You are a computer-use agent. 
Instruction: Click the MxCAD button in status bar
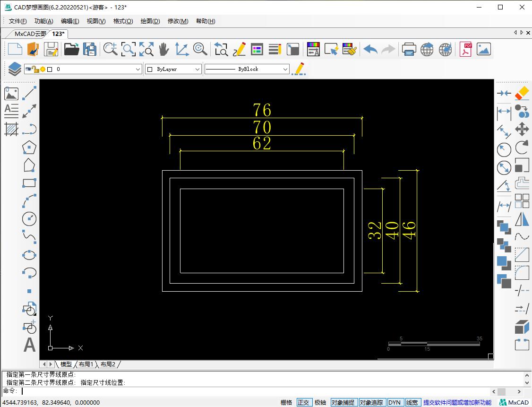coord(515,402)
